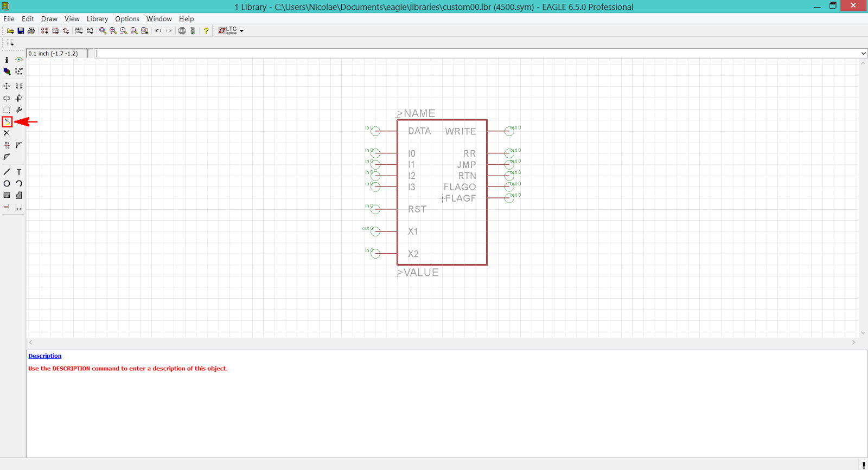
Task: Select the Paste tool
Action: [7, 122]
